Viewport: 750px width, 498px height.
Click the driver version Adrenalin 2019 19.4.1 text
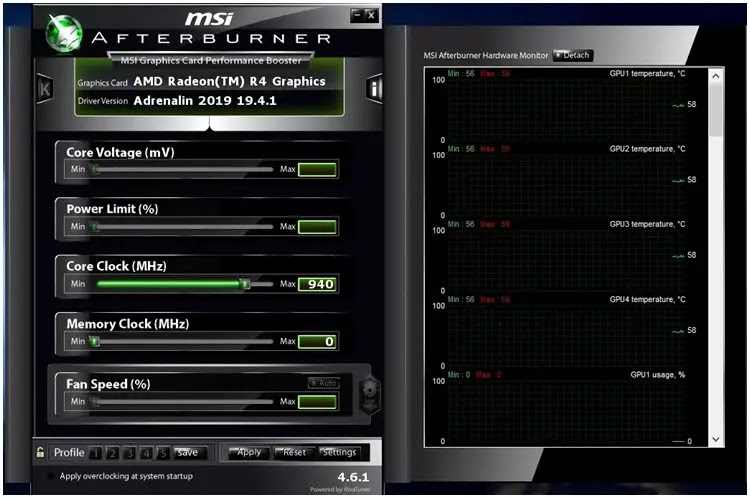pos(205,101)
